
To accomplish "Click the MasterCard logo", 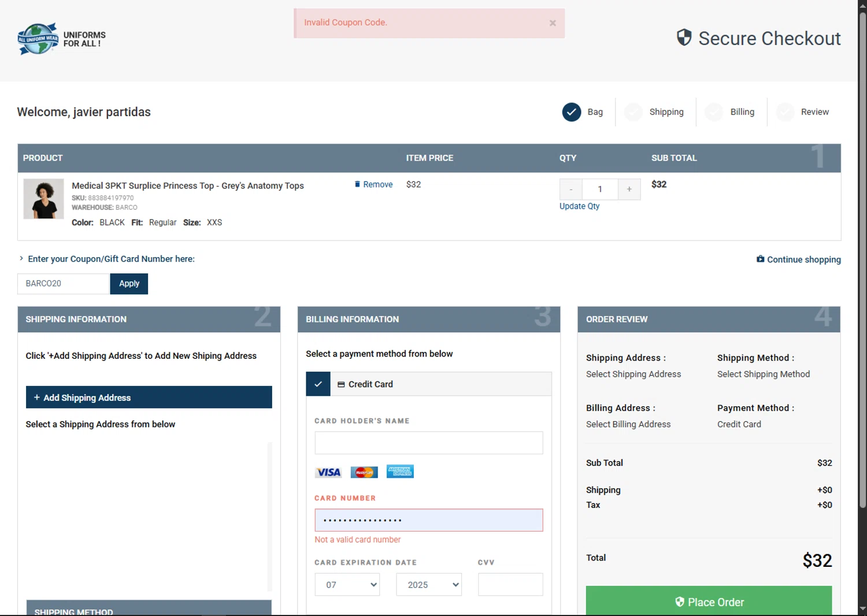I will 364,472.
